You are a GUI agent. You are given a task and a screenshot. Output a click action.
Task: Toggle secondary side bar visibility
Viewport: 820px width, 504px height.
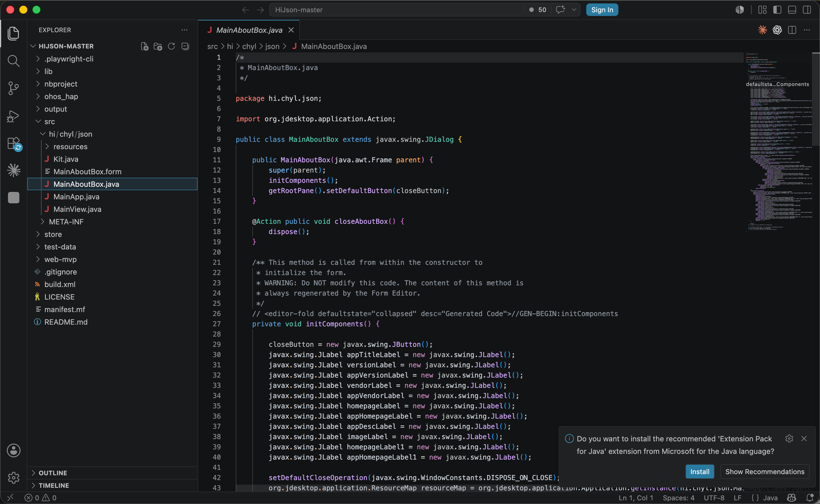(x=807, y=10)
